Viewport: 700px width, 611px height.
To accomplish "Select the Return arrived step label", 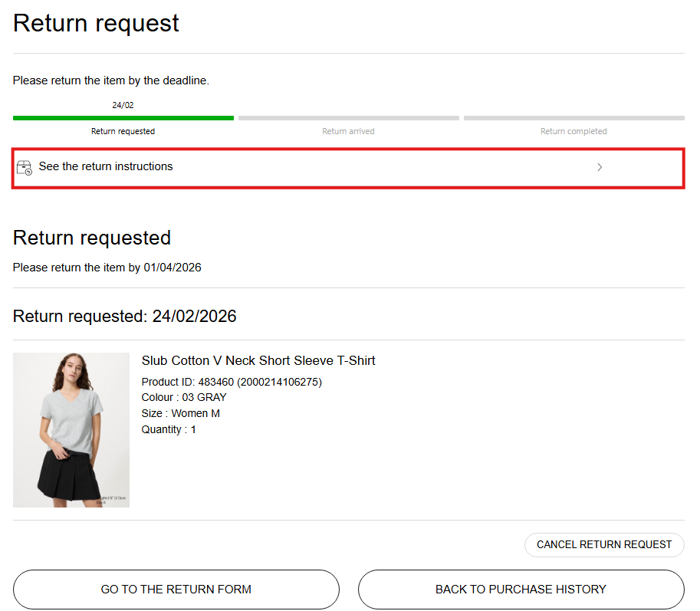I will tap(348, 131).
